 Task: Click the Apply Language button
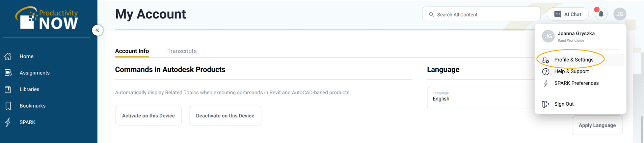coord(597,125)
